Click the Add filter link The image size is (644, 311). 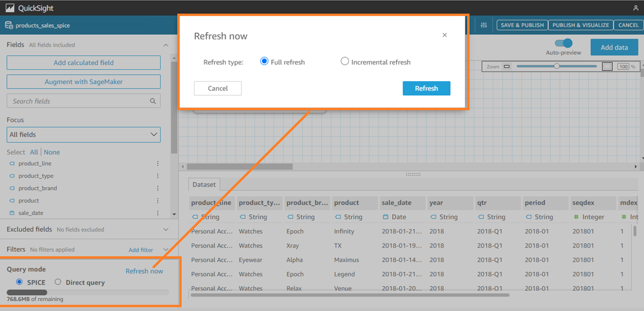(x=141, y=250)
